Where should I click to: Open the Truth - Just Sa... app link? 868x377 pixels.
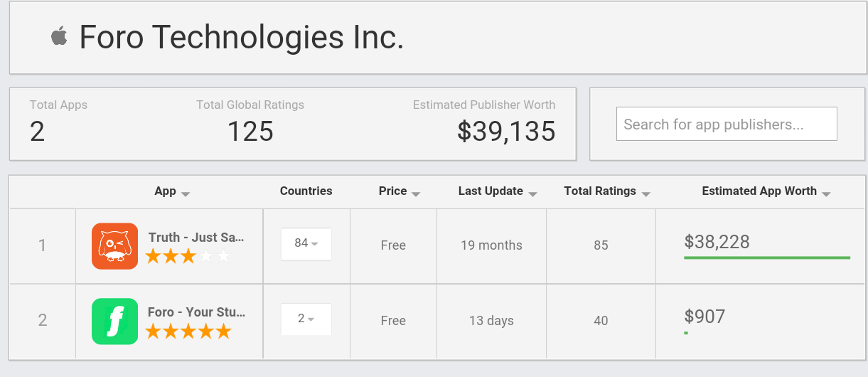[196, 238]
